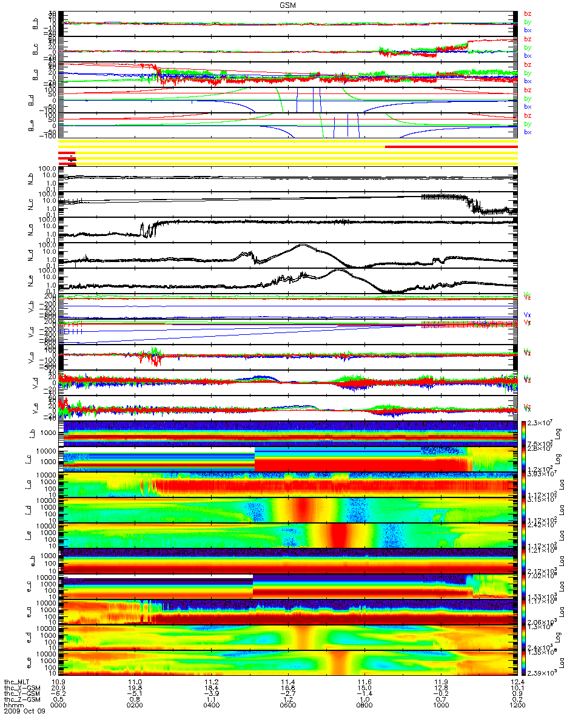This screenshot has height=728, width=564.
Task: Click the MLT value 11.4
Action: click(x=288, y=682)
